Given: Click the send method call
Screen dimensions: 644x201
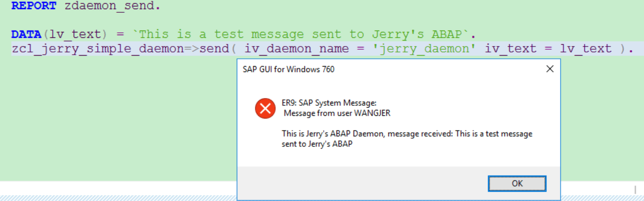Looking at the screenshot, I should pyautogui.click(x=214, y=49).
